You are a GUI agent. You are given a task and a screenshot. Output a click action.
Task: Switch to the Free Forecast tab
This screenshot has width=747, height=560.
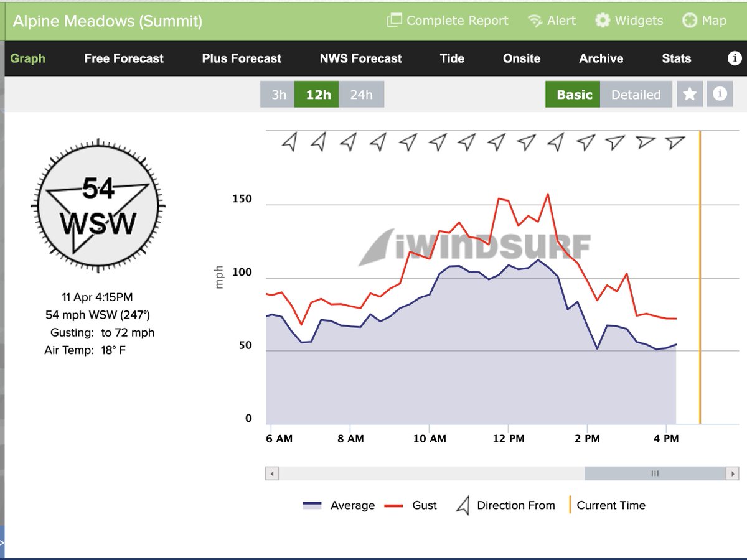coord(124,58)
